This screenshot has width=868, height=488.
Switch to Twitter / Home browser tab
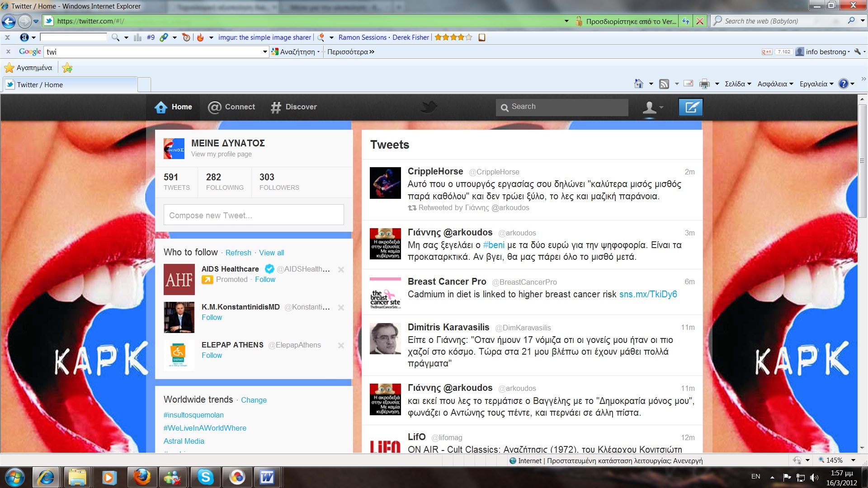pyautogui.click(x=70, y=84)
